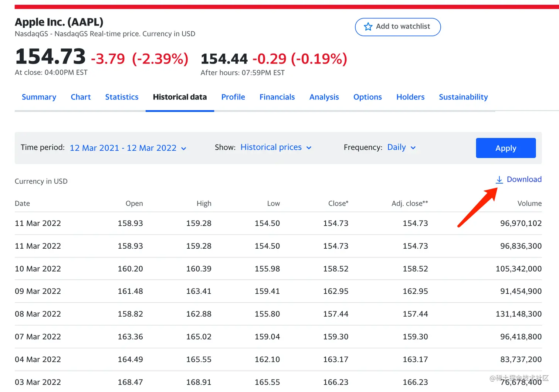Click volume value 96,836,300
559x392 pixels.
tap(521, 246)
